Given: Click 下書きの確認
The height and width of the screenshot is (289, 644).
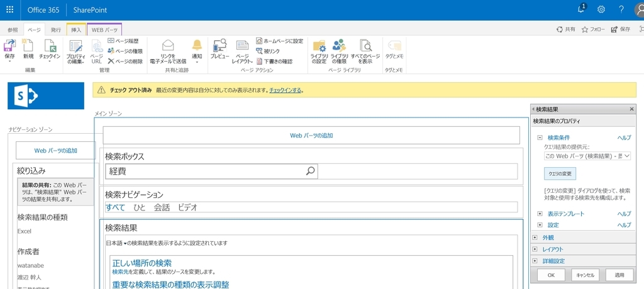Looking at the screenshot, I should [x=274, y=61].
